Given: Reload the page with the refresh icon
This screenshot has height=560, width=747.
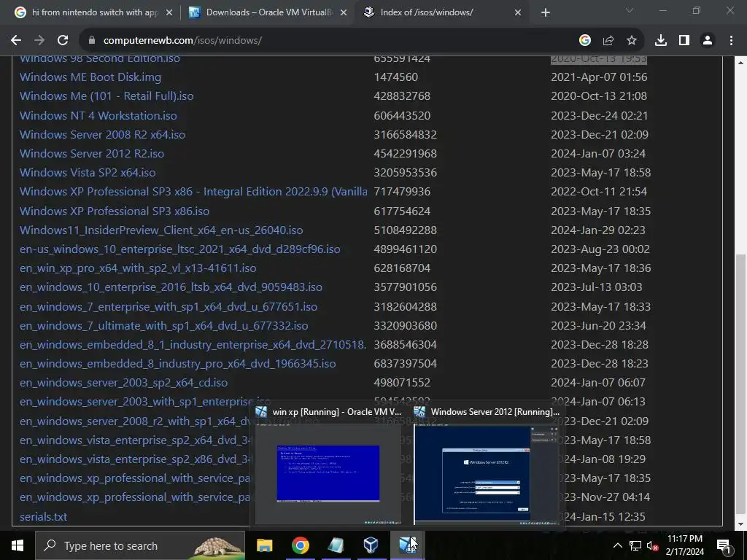Looking at the screenshot, I should 63,41.
